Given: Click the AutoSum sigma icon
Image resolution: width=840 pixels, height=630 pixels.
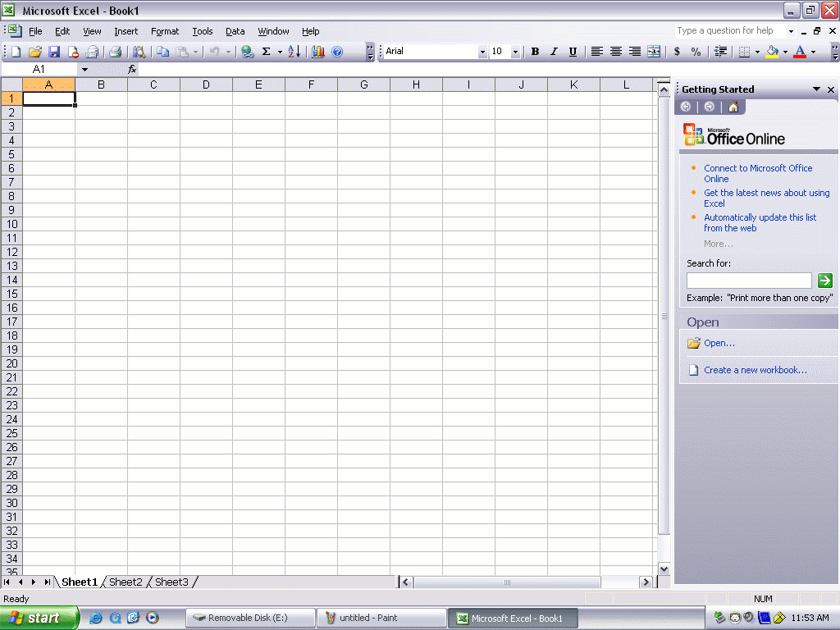Looking at the screenshot, I should point(266,52).
